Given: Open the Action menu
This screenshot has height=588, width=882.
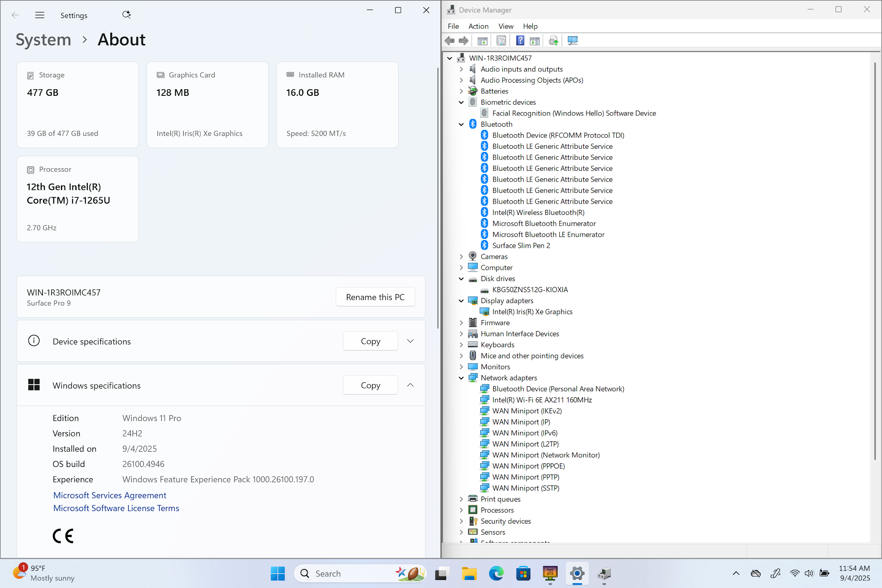Looking at the screenshot, I should (x=478, y=26).
